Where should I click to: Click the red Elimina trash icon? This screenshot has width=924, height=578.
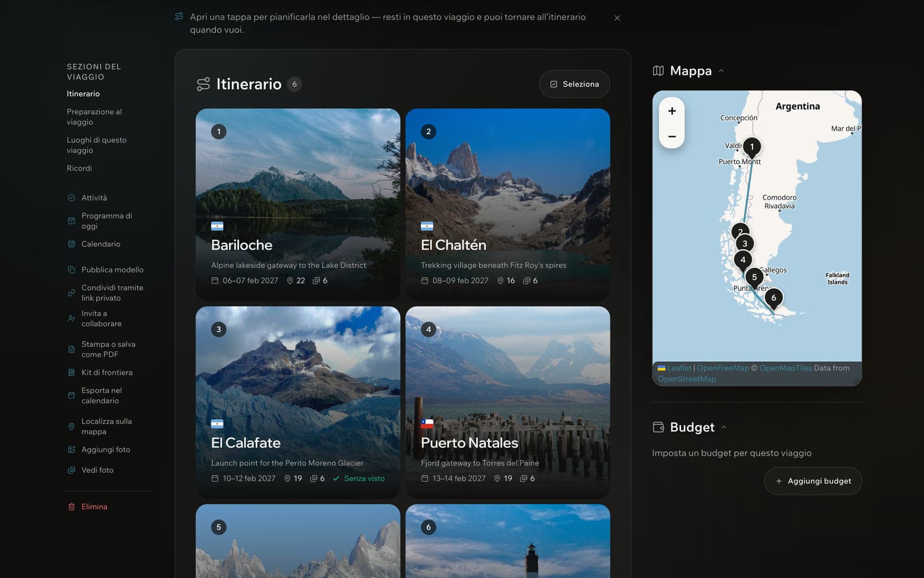[x=72, y=507]
